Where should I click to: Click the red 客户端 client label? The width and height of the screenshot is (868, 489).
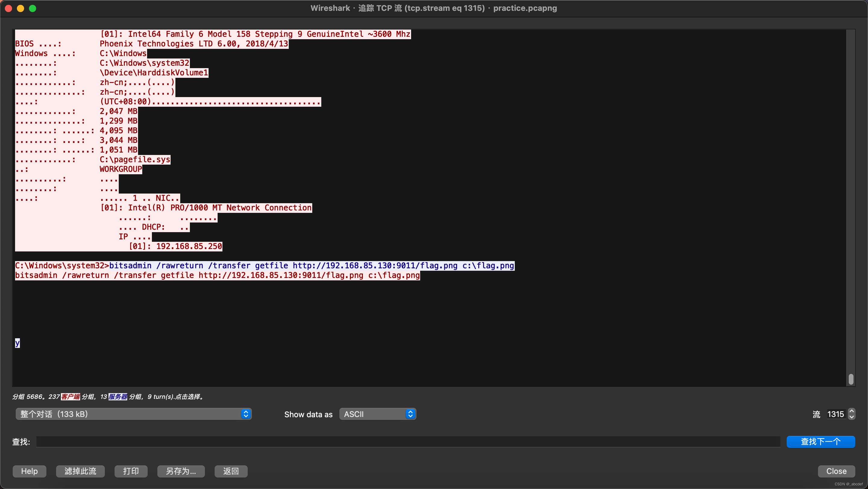71,397
